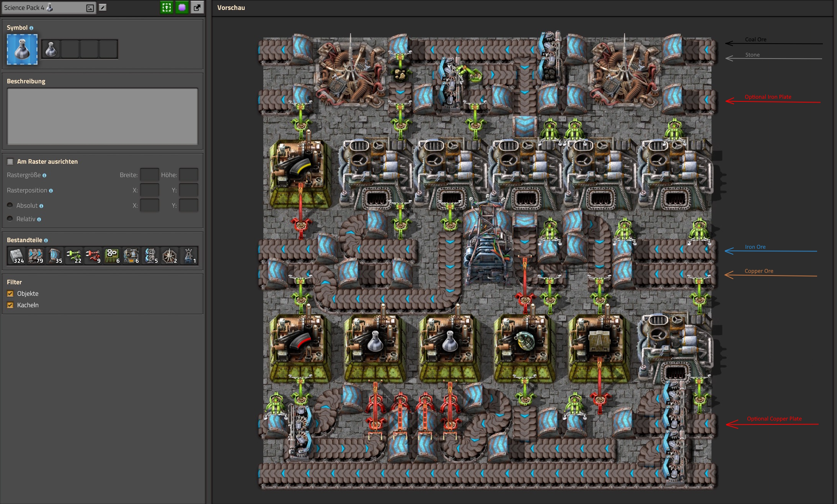Click the pencil rename icon
Screen dimensions: 837x504
103,7
